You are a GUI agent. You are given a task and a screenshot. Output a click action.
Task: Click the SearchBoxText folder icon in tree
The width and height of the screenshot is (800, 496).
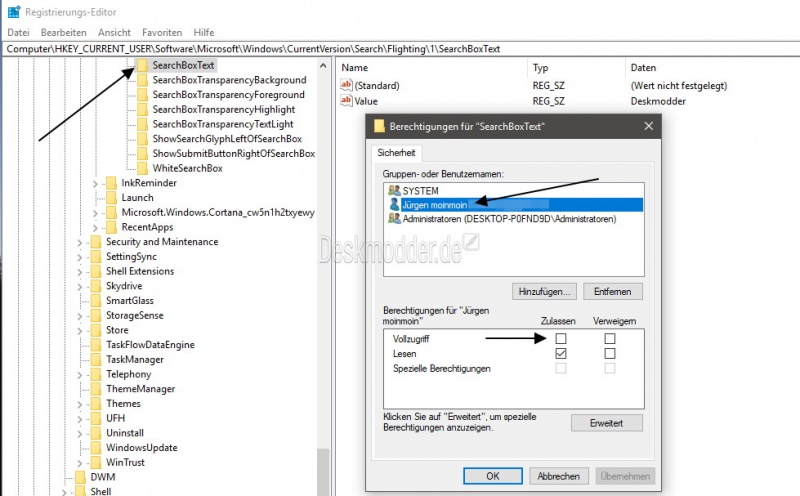[142, 66]
